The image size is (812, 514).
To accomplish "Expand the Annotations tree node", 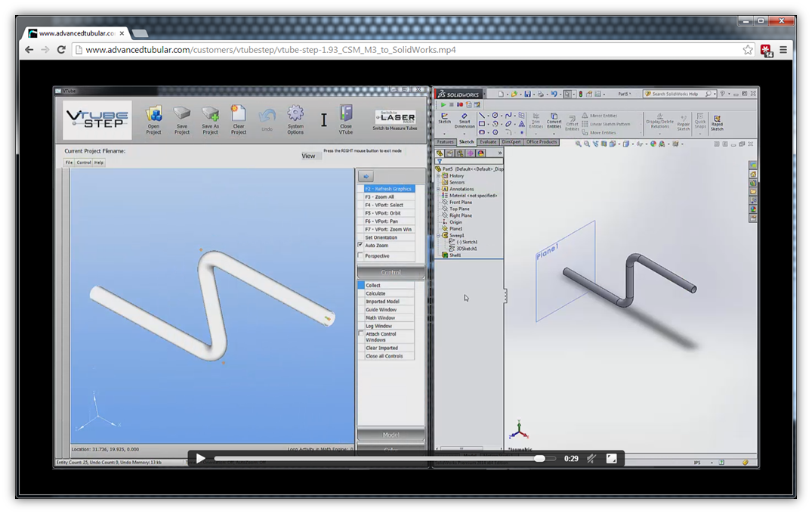I will tap(438, 189).
